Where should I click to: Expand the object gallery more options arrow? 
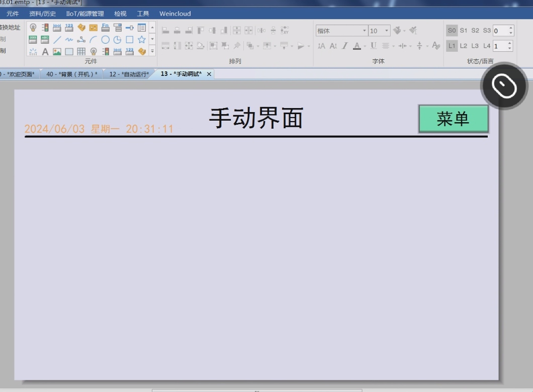coord(152,51)
